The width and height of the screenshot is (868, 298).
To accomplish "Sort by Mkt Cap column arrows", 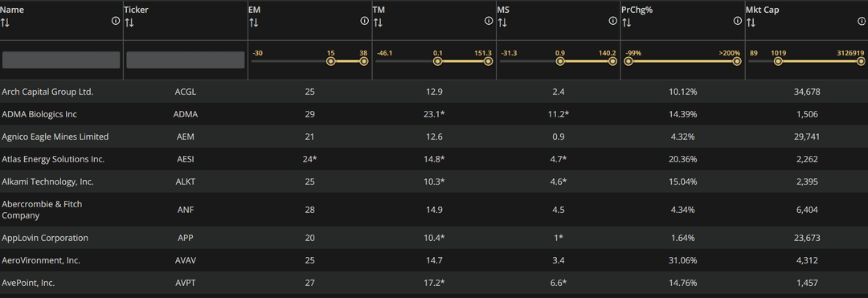I will pos(751,22).
